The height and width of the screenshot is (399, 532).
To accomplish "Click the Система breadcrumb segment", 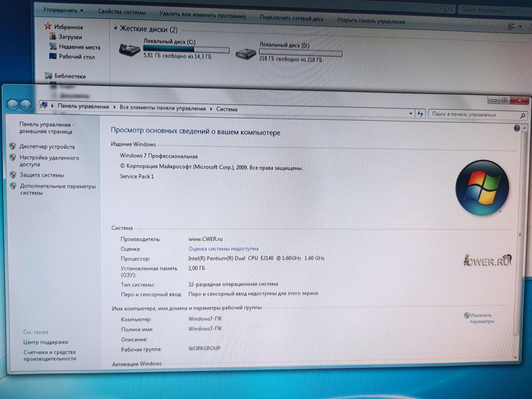I will 227,109.
